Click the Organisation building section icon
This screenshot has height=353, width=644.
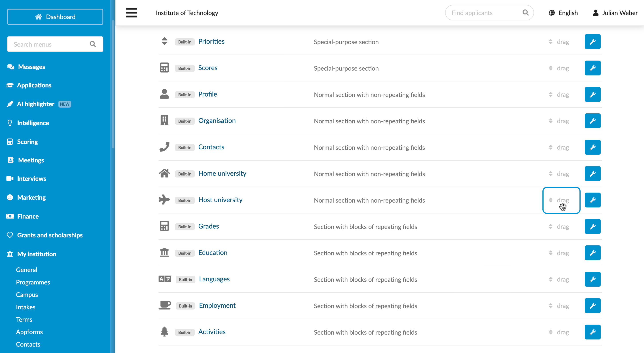(164, 120)
